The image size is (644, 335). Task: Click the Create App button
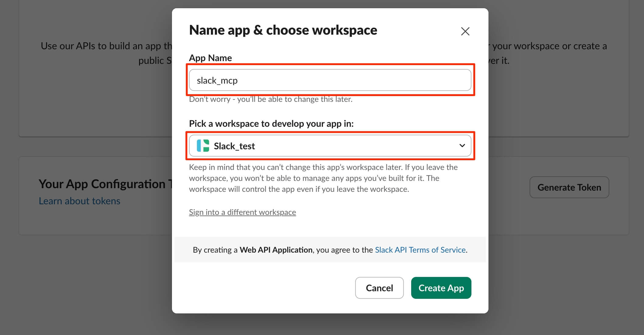[x=441, y=288]
